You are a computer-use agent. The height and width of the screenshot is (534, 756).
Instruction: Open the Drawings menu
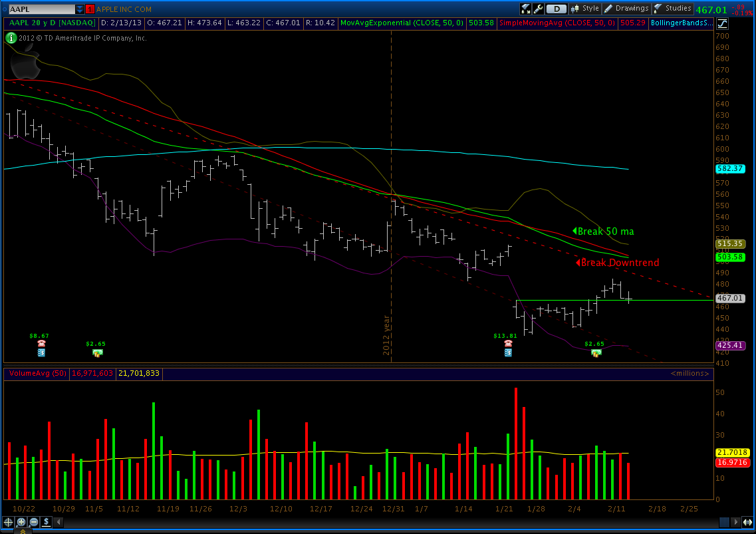[626, 8]
